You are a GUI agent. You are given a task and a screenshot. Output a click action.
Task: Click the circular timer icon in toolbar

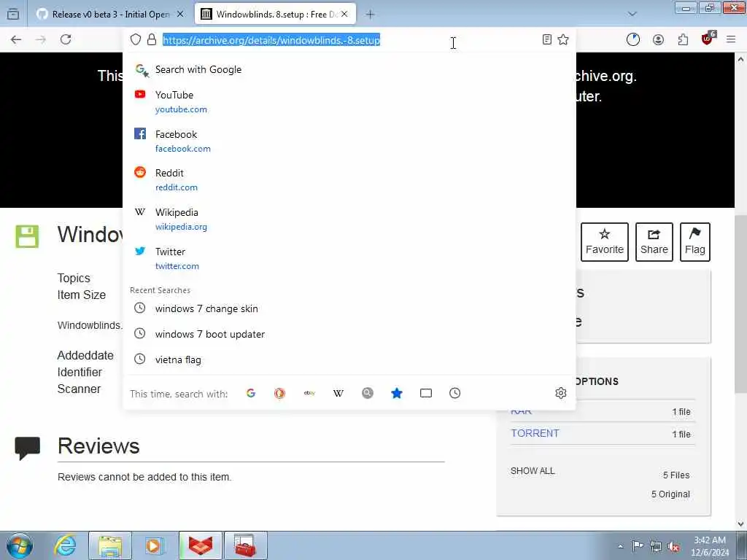pos(633,40)
